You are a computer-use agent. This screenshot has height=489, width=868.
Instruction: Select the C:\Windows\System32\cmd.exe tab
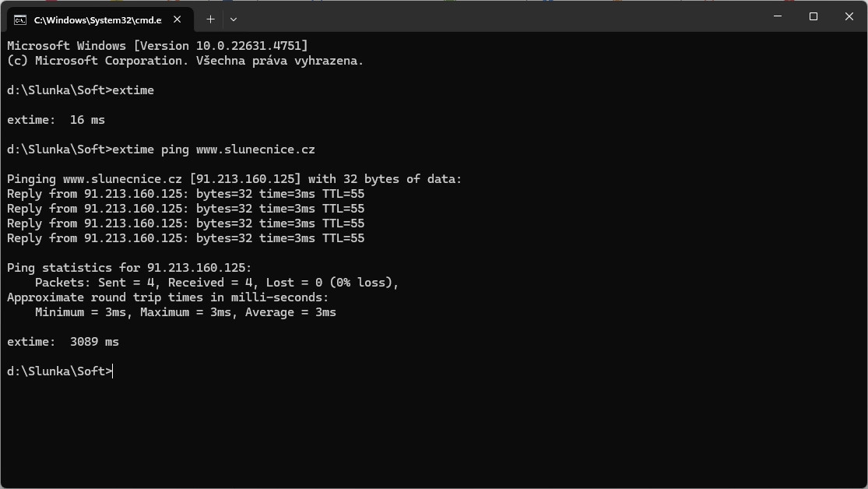[97, 19]
